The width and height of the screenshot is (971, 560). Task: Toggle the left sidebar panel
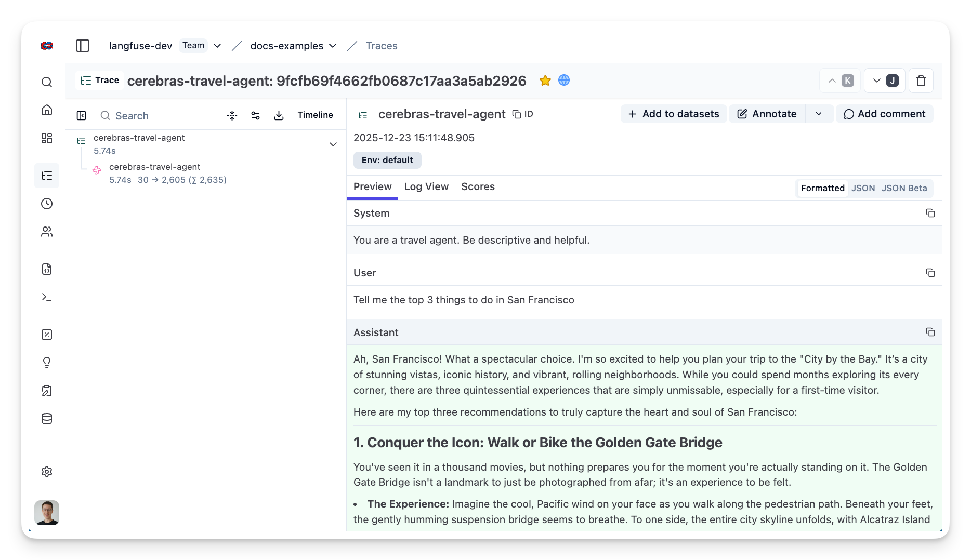(x=83, y=46)
